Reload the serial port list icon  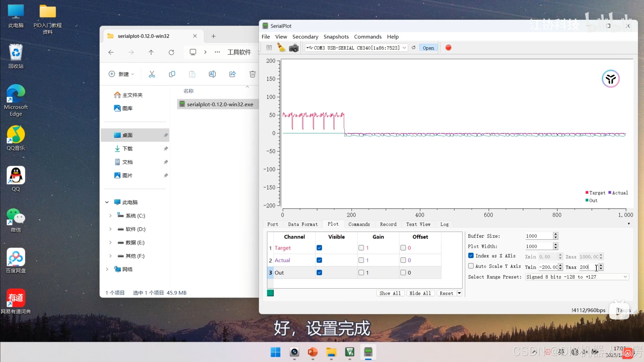pyautogui.click(x=414, y=48)
